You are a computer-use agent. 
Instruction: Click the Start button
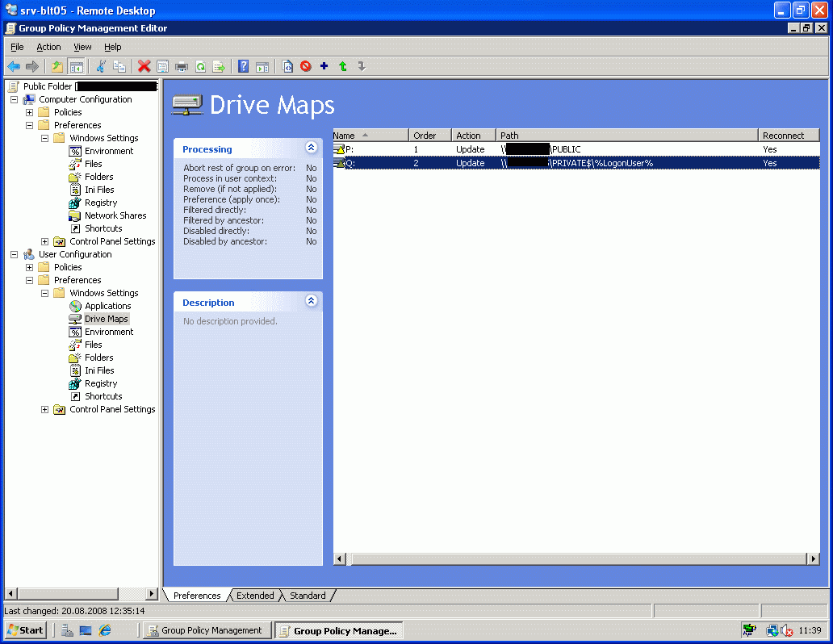[26, 631]
